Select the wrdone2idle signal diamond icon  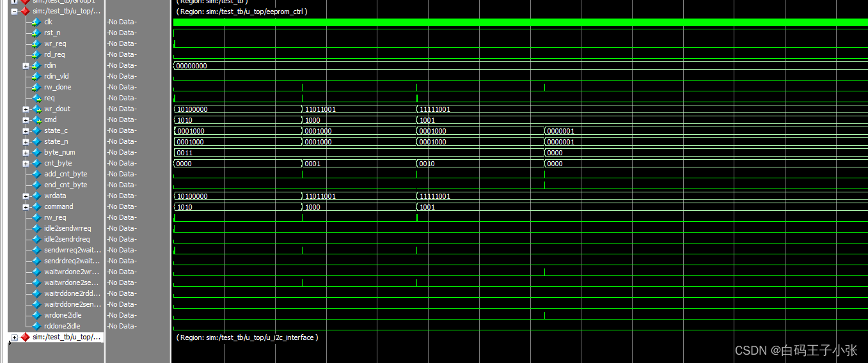click(x=36, y=315)
